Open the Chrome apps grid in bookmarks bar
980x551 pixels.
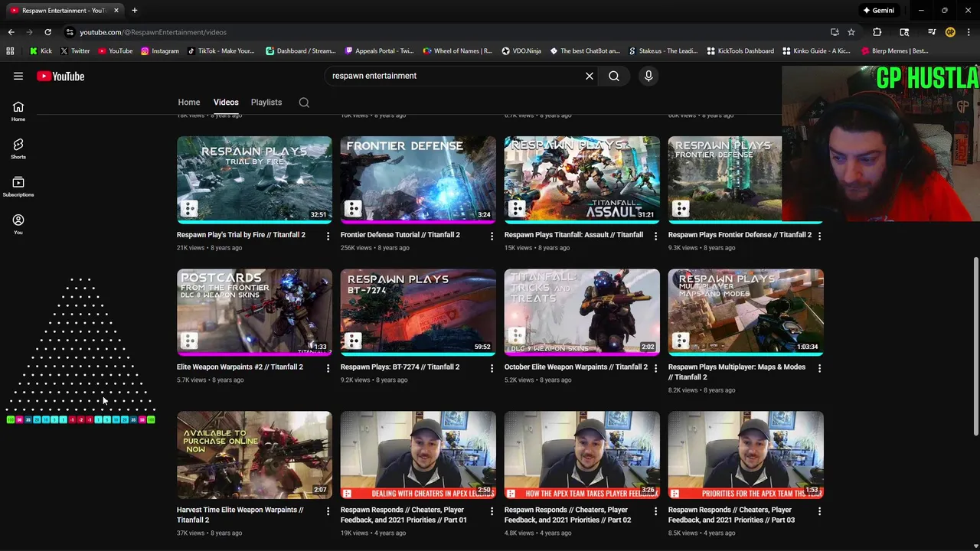coord(10,51)
